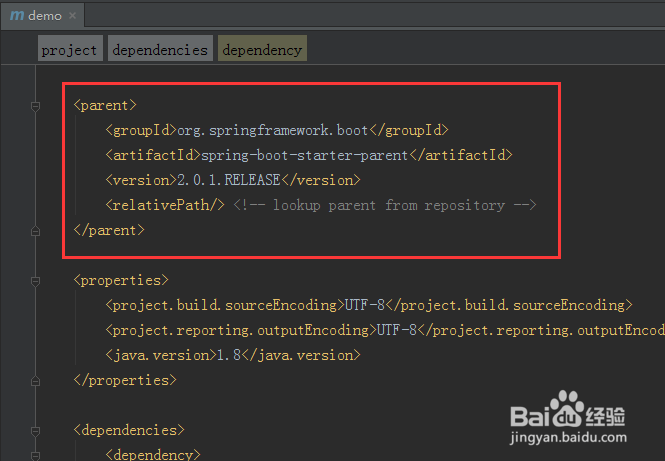Click the opening dependency tag in editor
This screenshot has width=665, height=461.
coord(153,455)
